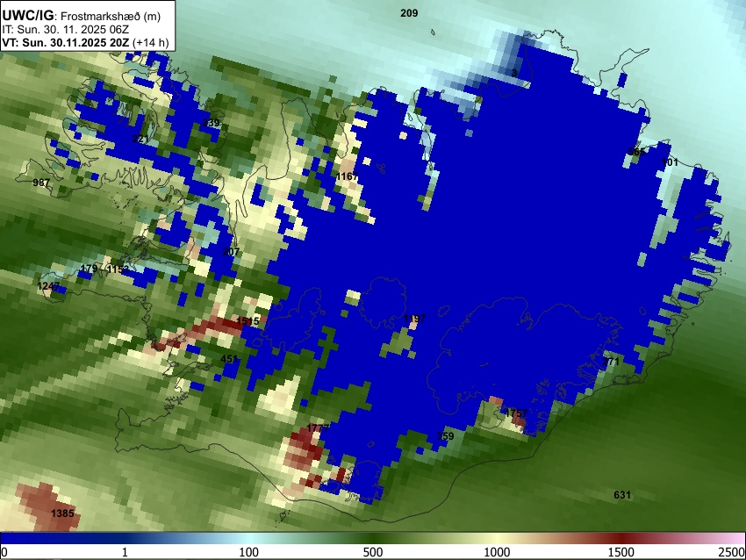Viewport: 746px width, 560px height.
Task: Click the color scale tick label 0
Action: point(4,552)
